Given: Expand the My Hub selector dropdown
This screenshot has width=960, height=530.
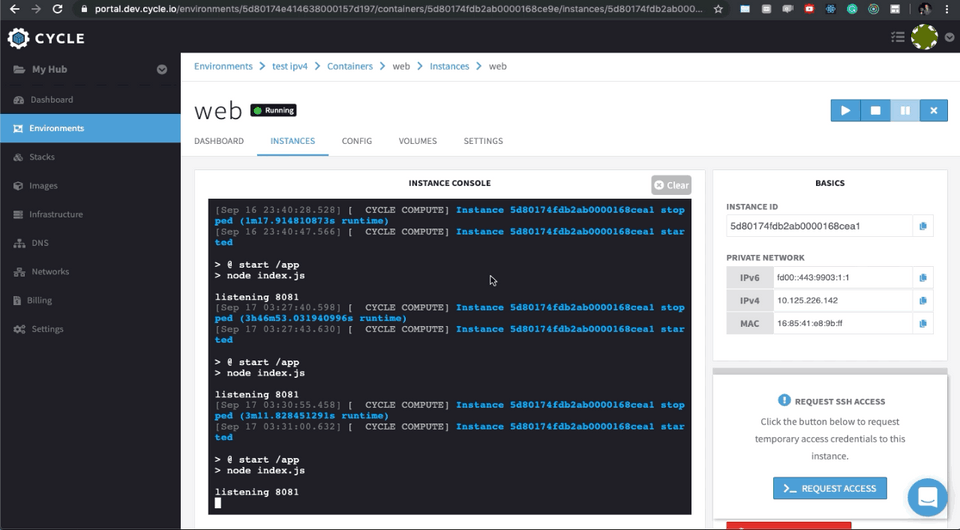Looking at the screenshot, I should click(162, 69).
